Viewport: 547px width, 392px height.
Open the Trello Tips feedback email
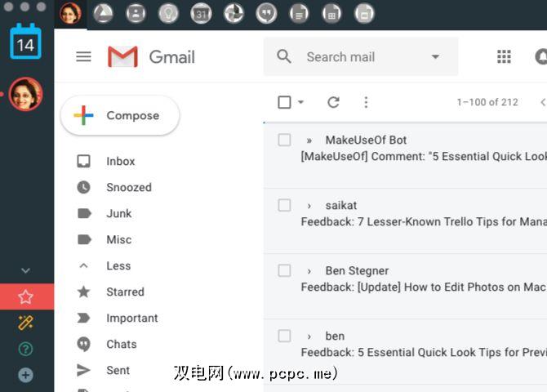point(424,221)
